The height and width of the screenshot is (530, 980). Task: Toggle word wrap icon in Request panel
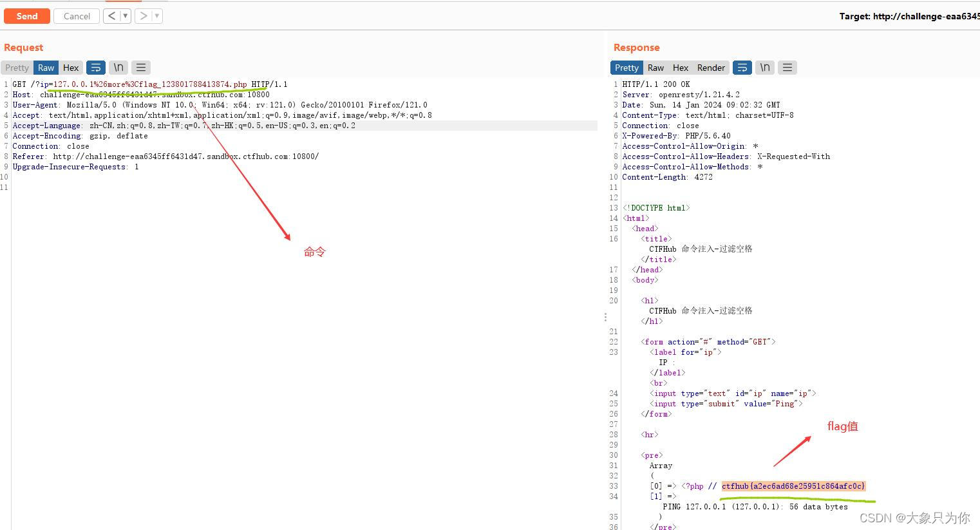pyautogui.click(x=96, y=68)
